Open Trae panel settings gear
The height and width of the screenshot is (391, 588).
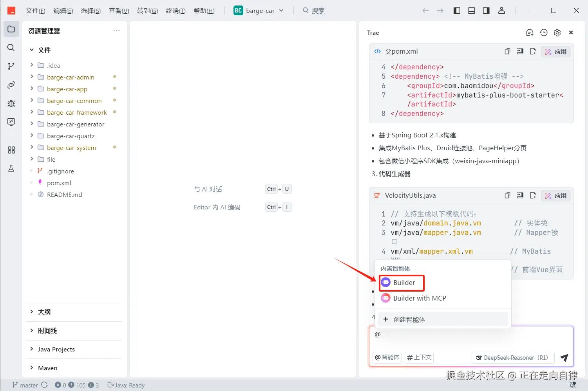(557, 33)
